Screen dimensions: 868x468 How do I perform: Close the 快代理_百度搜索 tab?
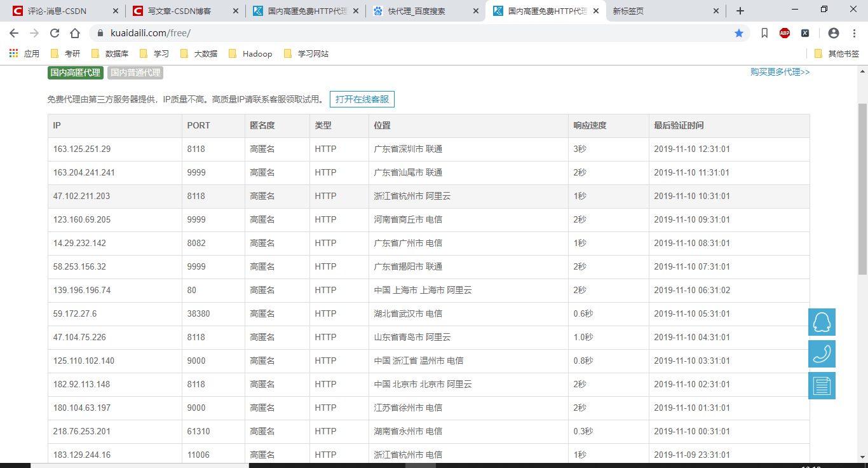click(x=475, y=11)
